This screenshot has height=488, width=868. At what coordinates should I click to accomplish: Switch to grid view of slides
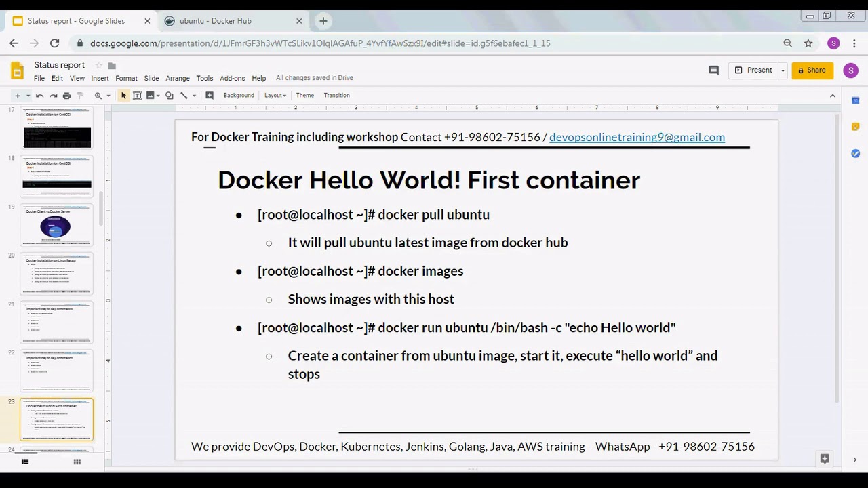pyautogui.click(x=77, y=462)
